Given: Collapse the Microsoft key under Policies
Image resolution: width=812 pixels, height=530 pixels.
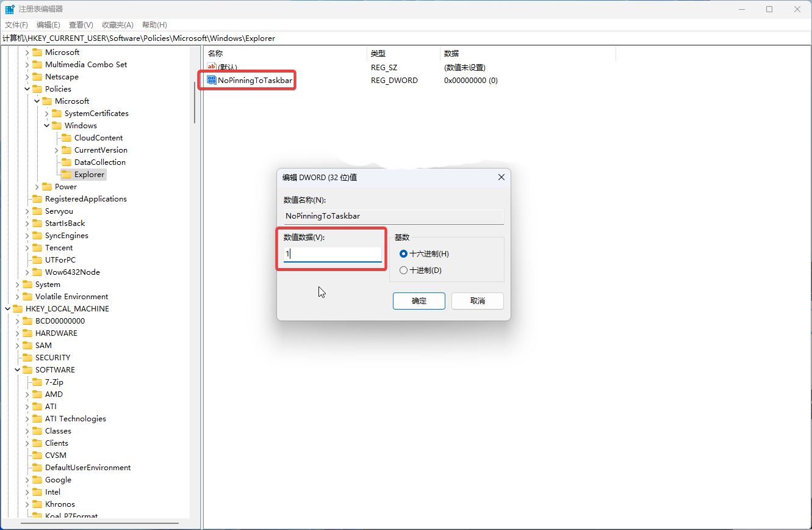Looking at the screenshot, I should [x=37, y=101].
